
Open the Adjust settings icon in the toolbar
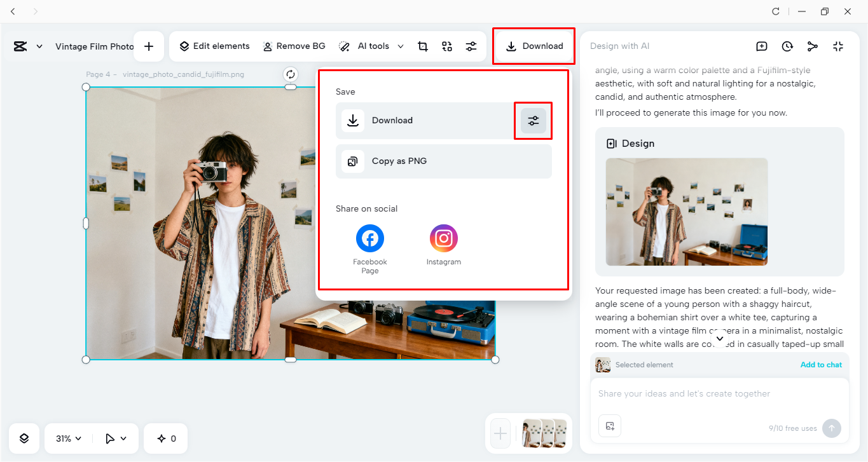coord(471,46)
